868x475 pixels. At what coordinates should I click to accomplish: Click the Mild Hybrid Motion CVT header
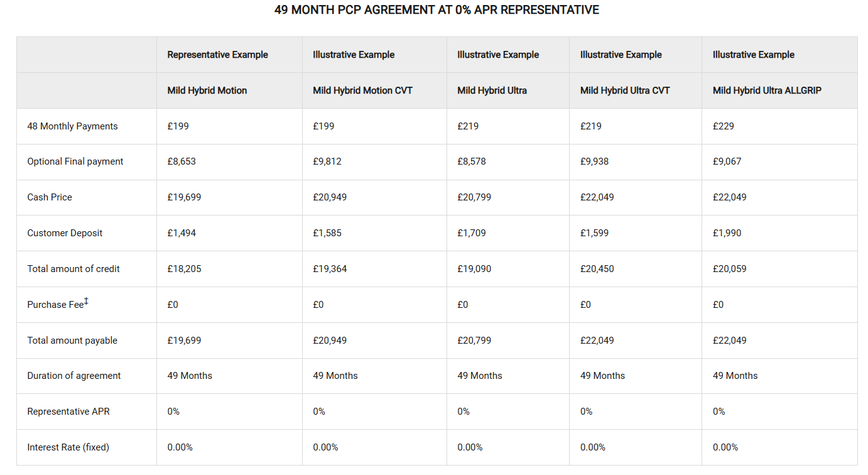point(362,90)
